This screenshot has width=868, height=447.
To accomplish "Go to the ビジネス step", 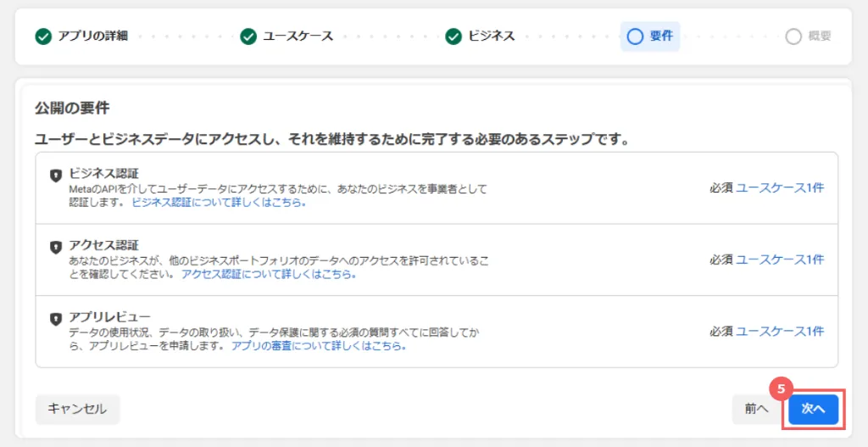I will click(x=492, y=36).
